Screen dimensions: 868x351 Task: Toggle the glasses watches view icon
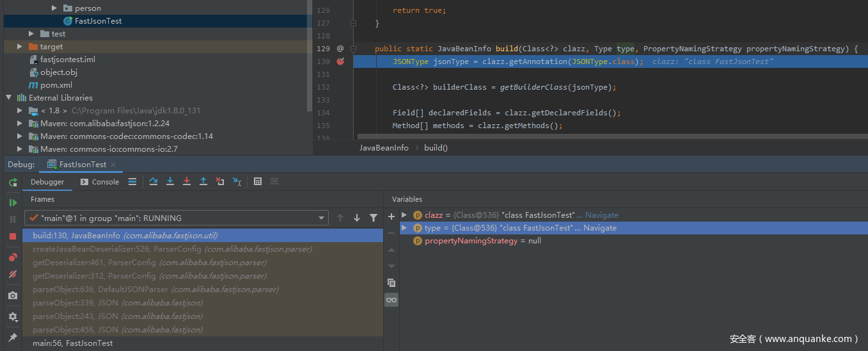(391, 300)
